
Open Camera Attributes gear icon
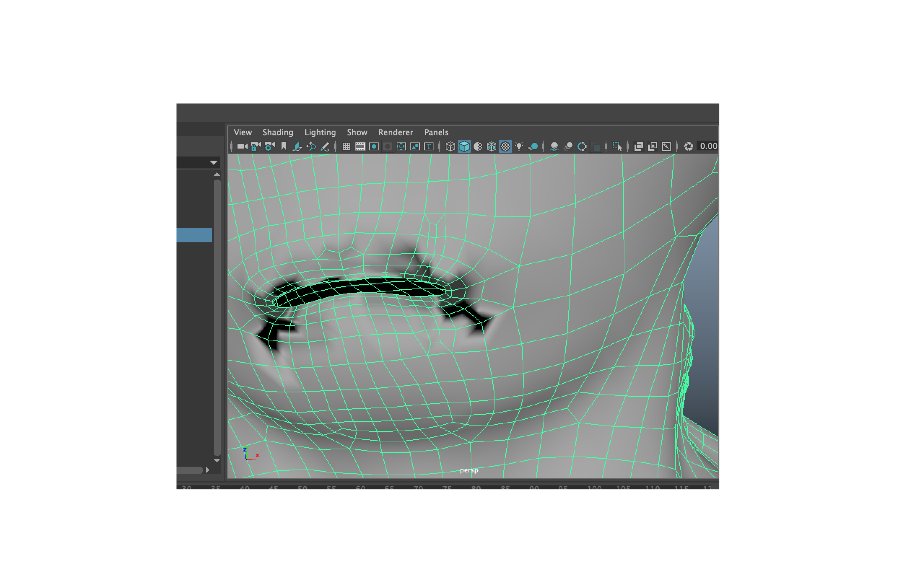point(270,146)
